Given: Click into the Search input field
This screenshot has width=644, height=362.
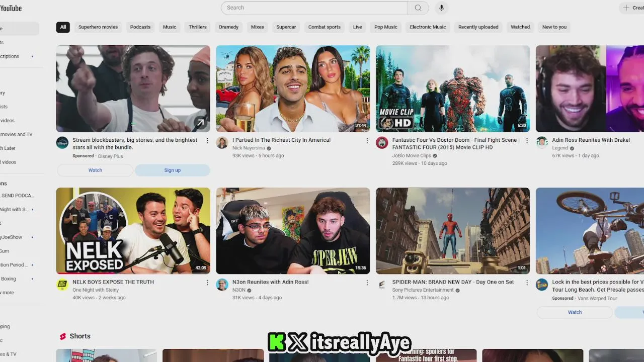Looking at the screenshot, I should coord(314,8).
